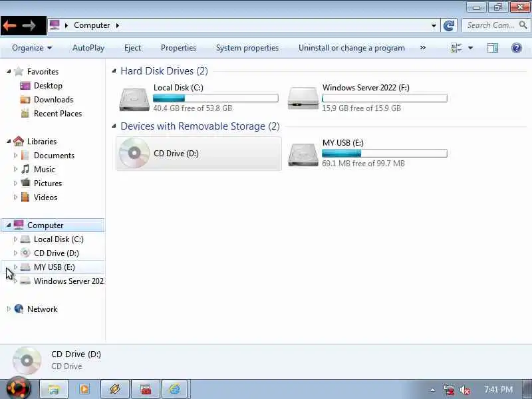Expand Local Disk (C:) in the tree
Screen dimensions: 532x399
tap(15, 239)
